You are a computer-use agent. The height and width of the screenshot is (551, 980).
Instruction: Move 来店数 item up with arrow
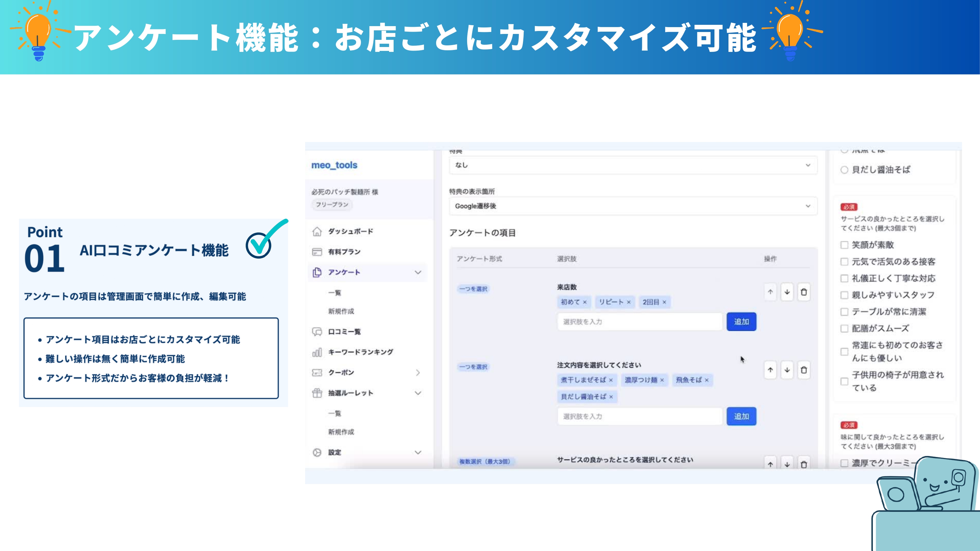[x=770, y=292]
